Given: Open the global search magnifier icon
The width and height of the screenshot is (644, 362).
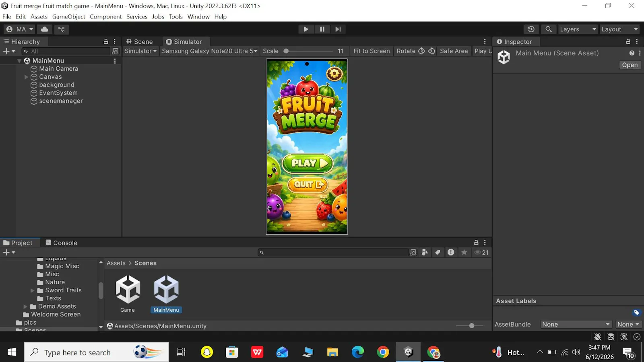Looking at the screenshot, I should click(548, 29).
